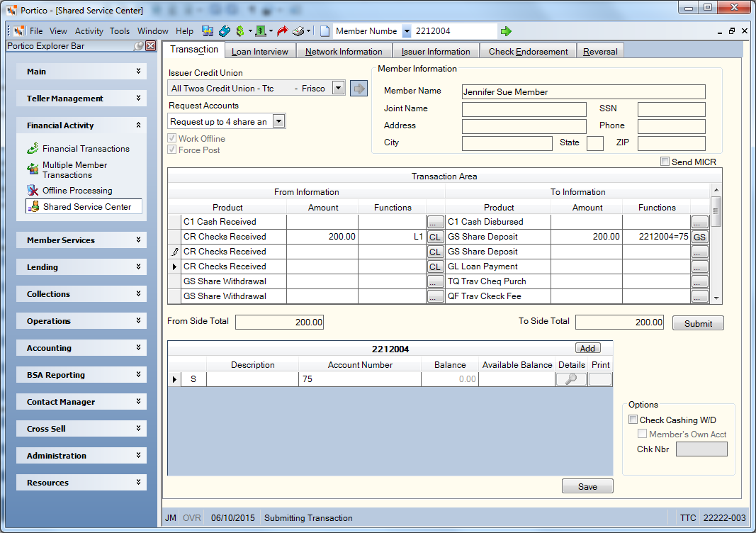Toggle the Work Offline checkbox
756x533 pixels.
click(171, 138)
